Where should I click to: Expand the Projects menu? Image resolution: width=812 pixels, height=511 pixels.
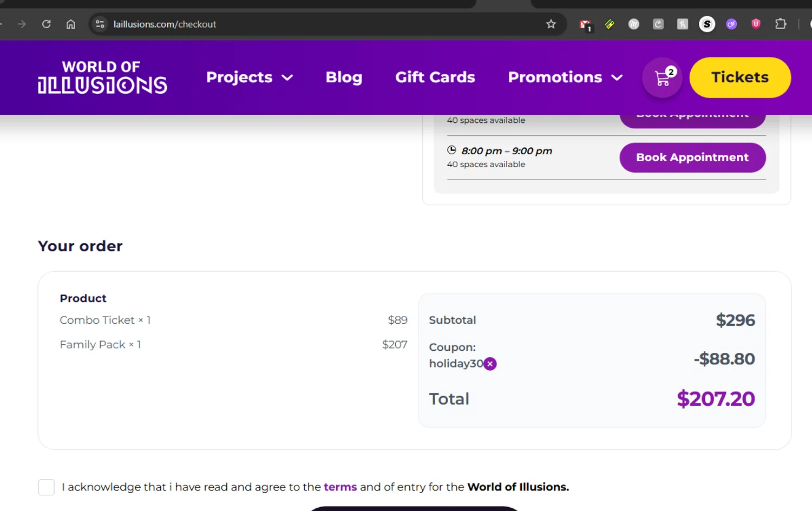click(249, 77)
